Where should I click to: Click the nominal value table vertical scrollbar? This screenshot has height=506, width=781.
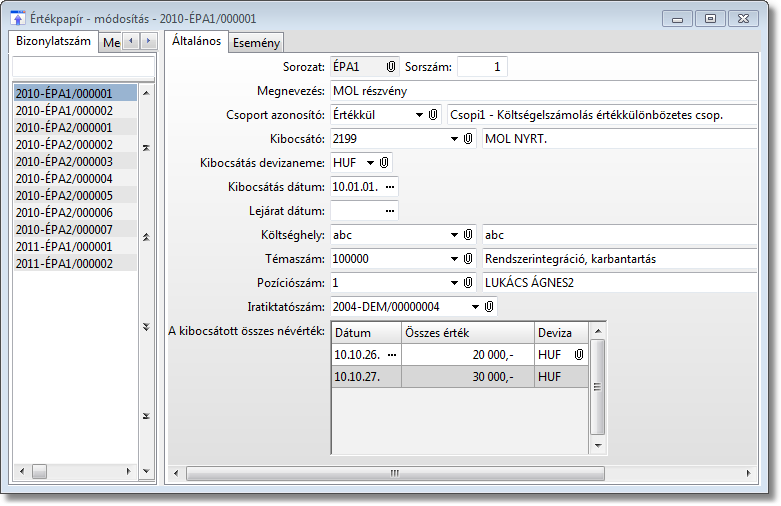pyautogui.click(x=598, y=387)
